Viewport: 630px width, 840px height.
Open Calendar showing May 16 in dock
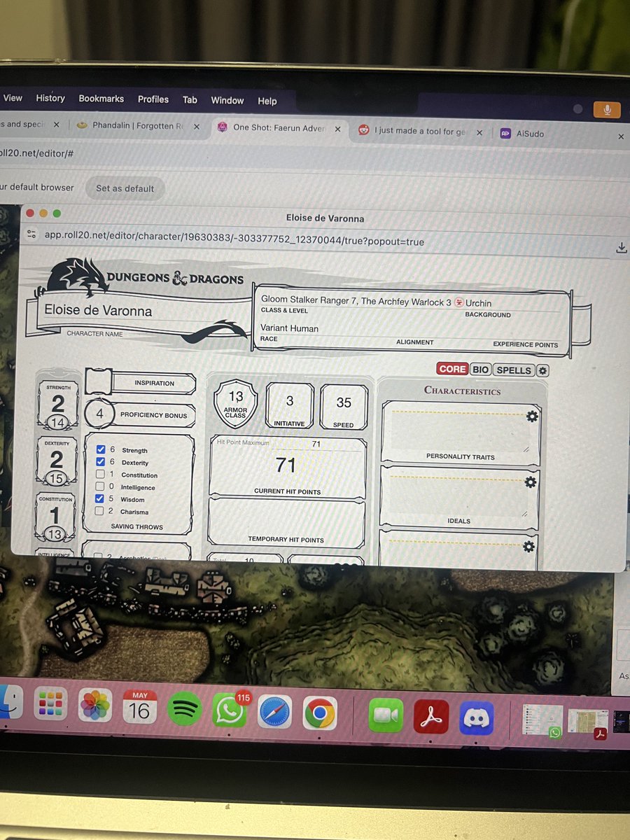point(140,707)
